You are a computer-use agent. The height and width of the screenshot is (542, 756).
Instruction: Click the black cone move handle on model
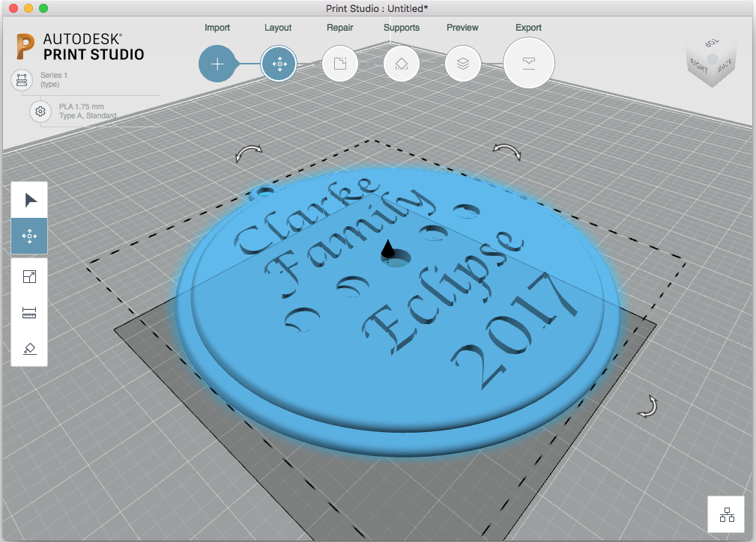coord(387,249)
